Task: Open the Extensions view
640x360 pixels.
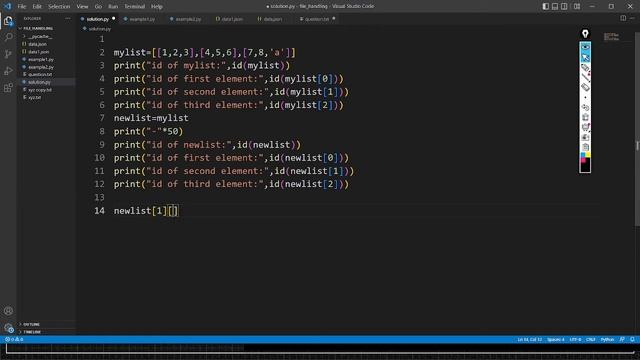Action: tap(8, 88)
